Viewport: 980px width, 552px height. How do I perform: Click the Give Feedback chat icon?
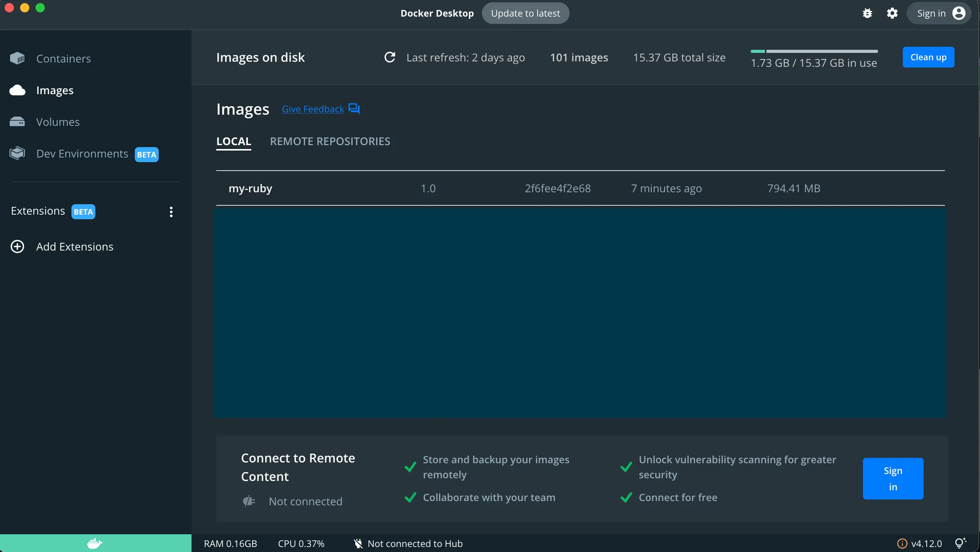354,109
